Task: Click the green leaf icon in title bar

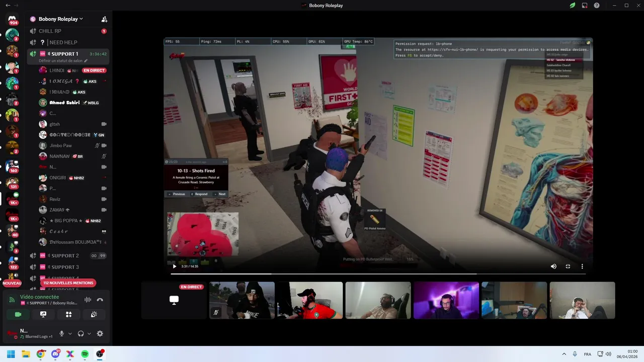Action: coord(573,5)
